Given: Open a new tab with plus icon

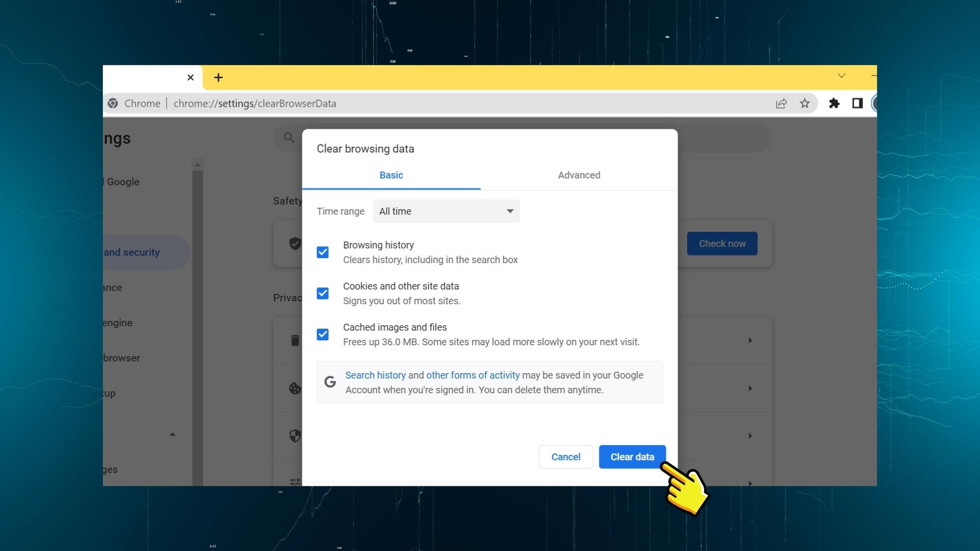Looking at the screenshot, I should pos(218,77).
